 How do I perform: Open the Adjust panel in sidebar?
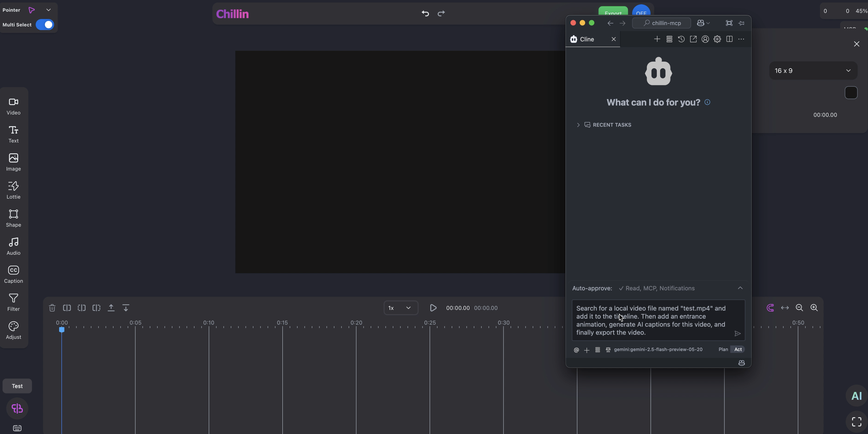(13, 330)
